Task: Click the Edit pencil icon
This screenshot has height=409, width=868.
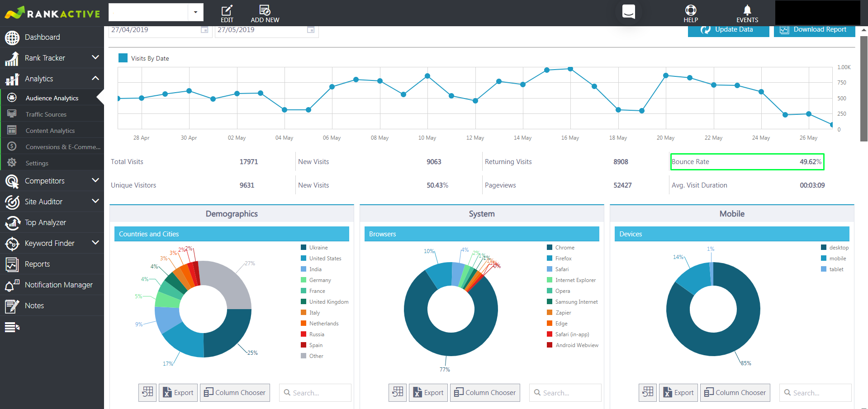Action: (227, 10)
